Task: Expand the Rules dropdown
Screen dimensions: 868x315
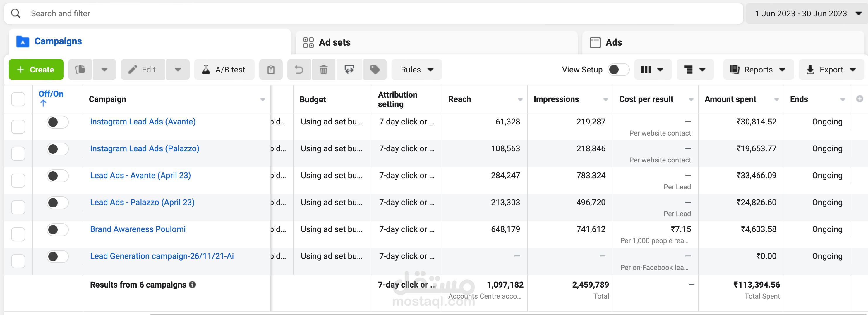Action: pos(416,70)
